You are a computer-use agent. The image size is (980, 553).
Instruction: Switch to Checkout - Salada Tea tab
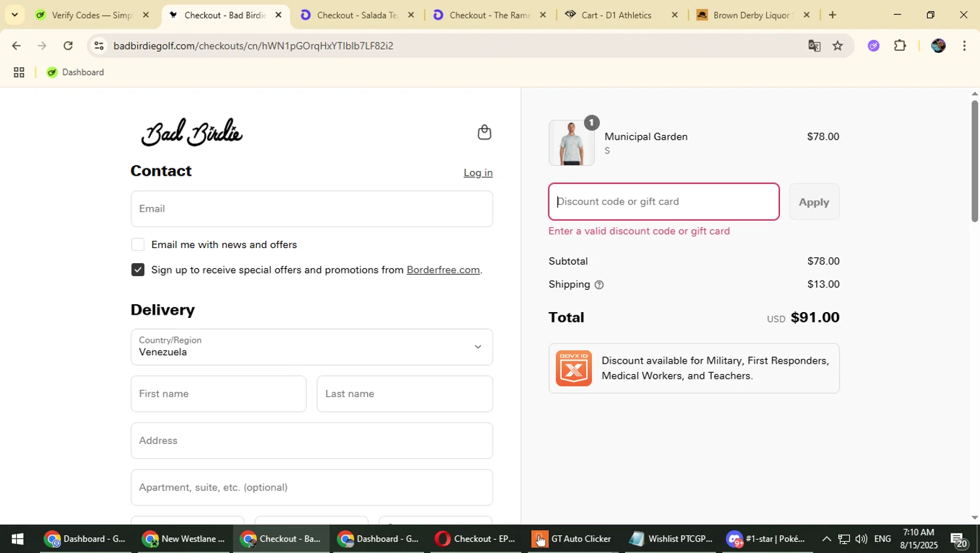point(357,15)
